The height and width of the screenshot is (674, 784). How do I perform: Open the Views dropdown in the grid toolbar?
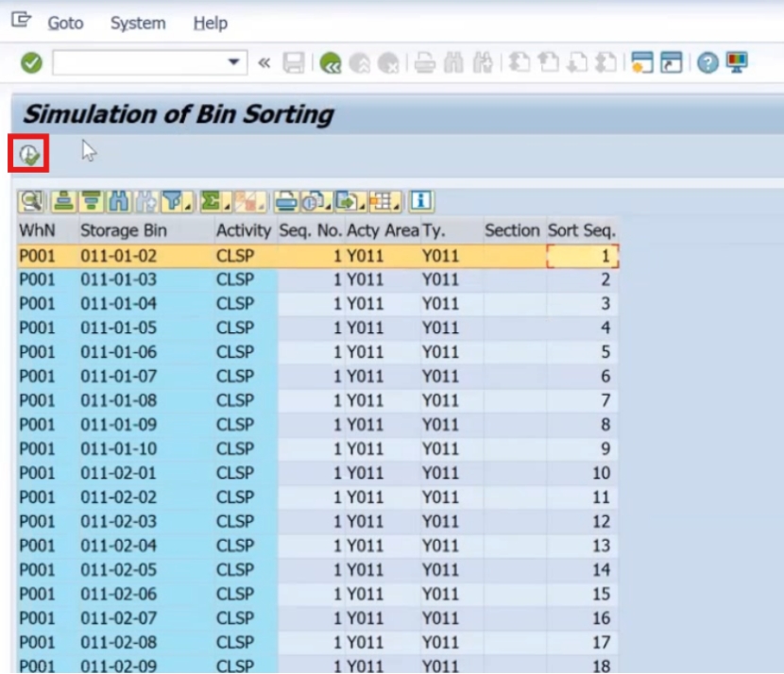pyautogui.click(x=317, y=201)
